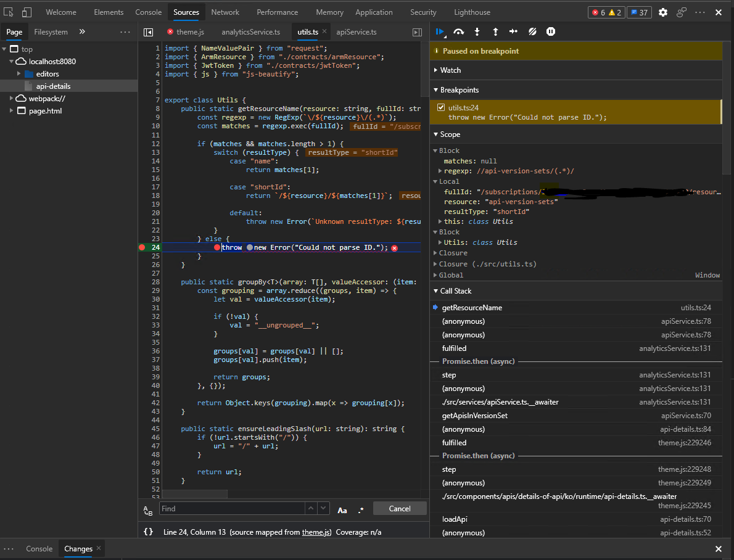
Task: Switch to the Filesystem navigator tab
Action: (x=51, y=32)
